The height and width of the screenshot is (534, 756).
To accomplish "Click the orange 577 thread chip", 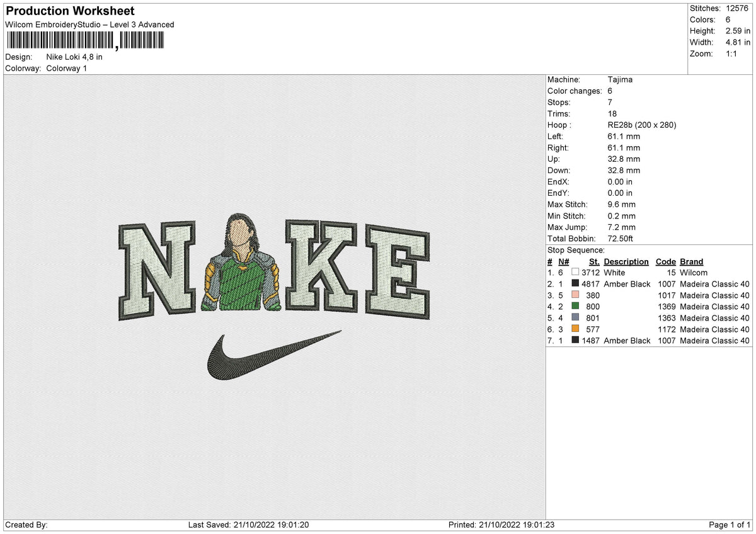I will 575,329.
